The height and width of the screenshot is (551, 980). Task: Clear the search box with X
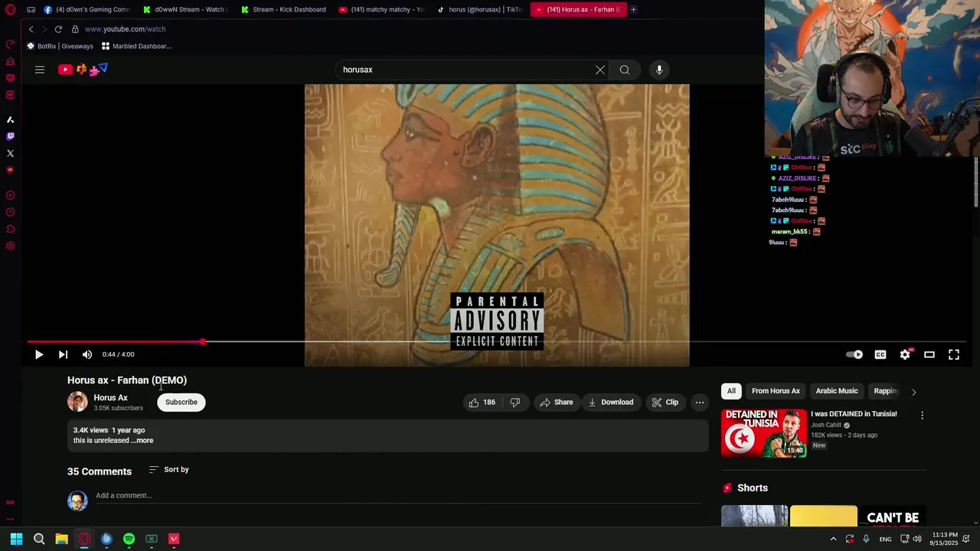point(600,70)
